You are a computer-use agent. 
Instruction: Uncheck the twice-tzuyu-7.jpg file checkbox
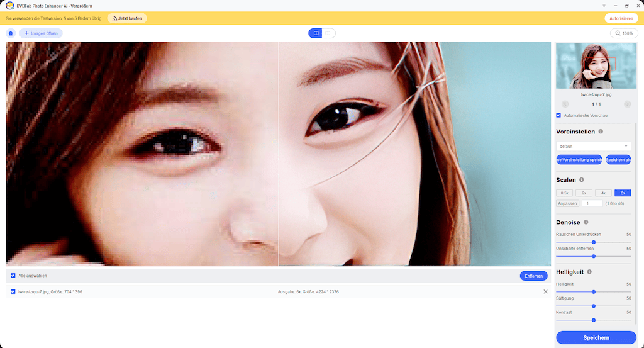(13, 292)
